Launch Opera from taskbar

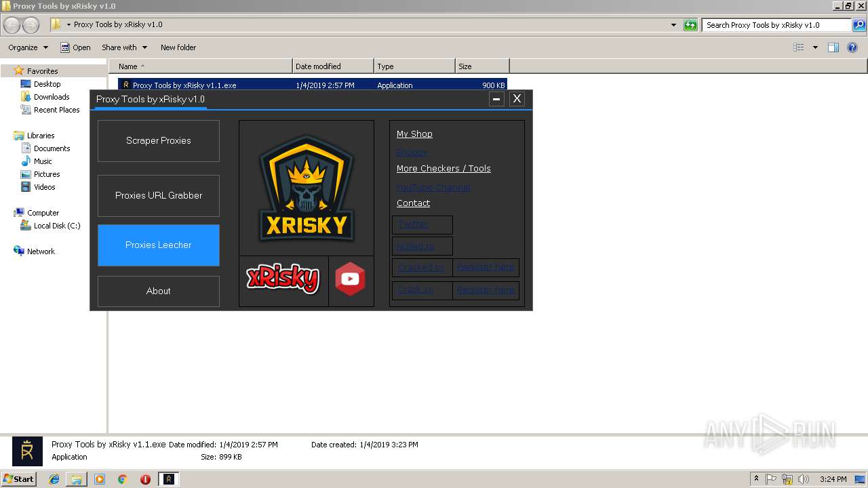pos(145,479)
